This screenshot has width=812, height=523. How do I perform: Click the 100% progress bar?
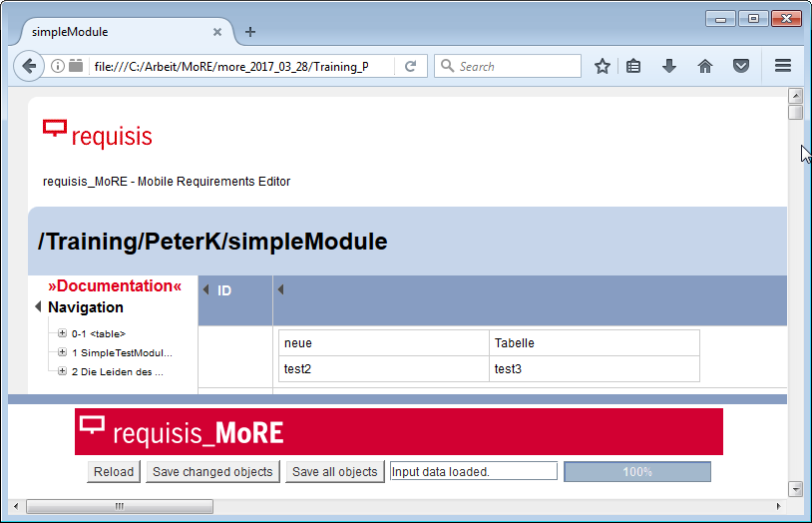[x=637, y=472]
